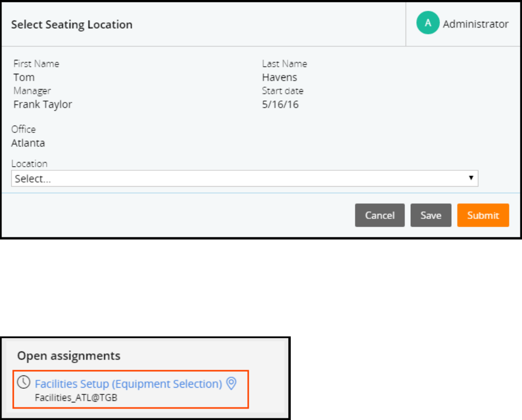Select the Last Name value Havens

[x=279, y=77]
